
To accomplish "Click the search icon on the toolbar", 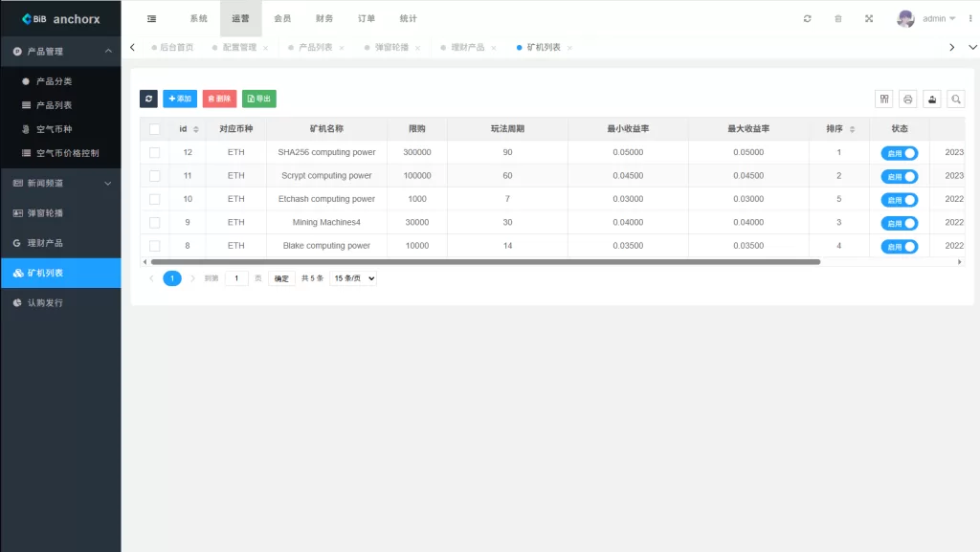I will pos(956,98).
